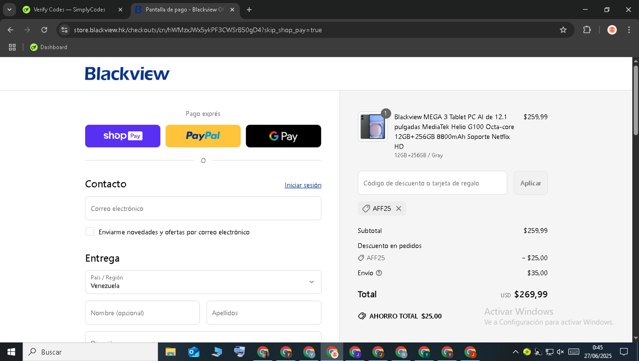This screenshot has width=639, height=361.
Task: Reload the checkout page
Action: (44, 30)
